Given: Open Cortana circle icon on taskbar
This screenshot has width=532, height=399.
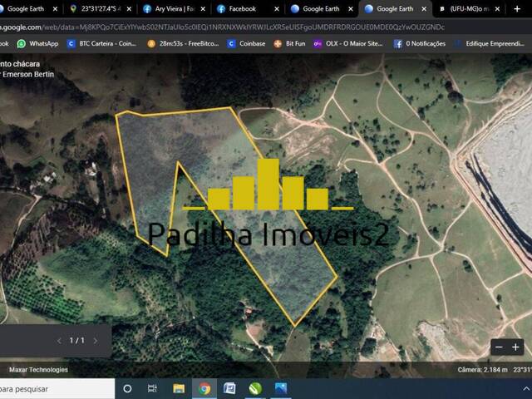Looking at the screenshot, I should [x=127, y=388].
